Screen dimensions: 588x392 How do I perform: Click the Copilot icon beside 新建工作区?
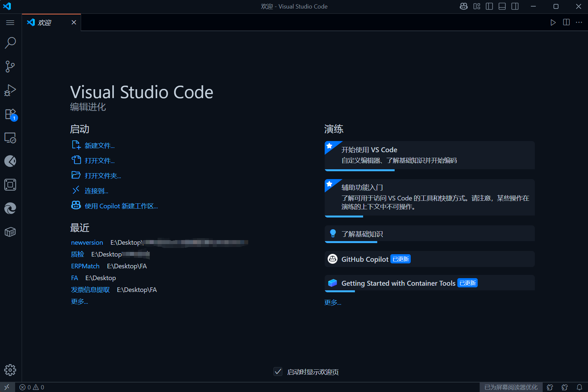pyautogui.click(x=76, y=205)
